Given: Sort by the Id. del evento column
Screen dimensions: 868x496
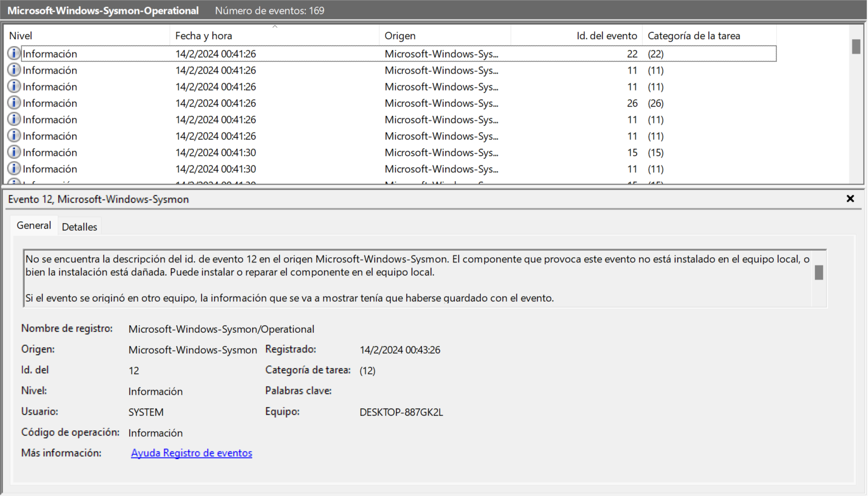Looking at the screenshot, I should tap(577, 36).
